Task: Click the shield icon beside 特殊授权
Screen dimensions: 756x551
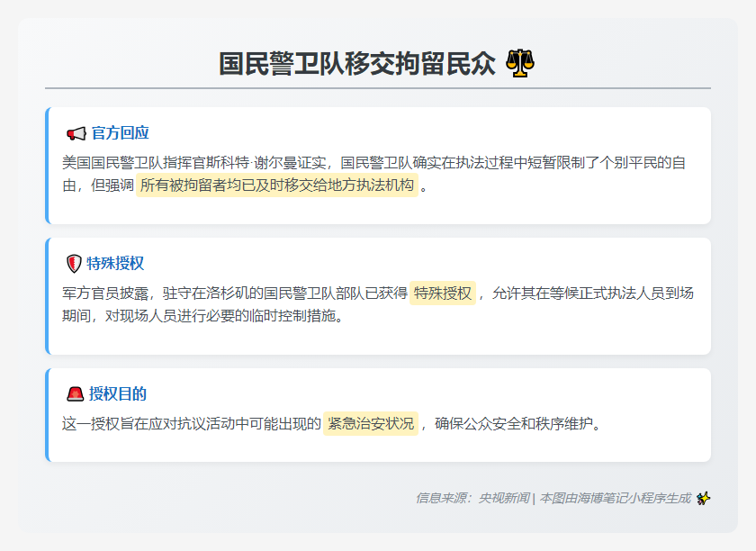Action: click(74, 264)
